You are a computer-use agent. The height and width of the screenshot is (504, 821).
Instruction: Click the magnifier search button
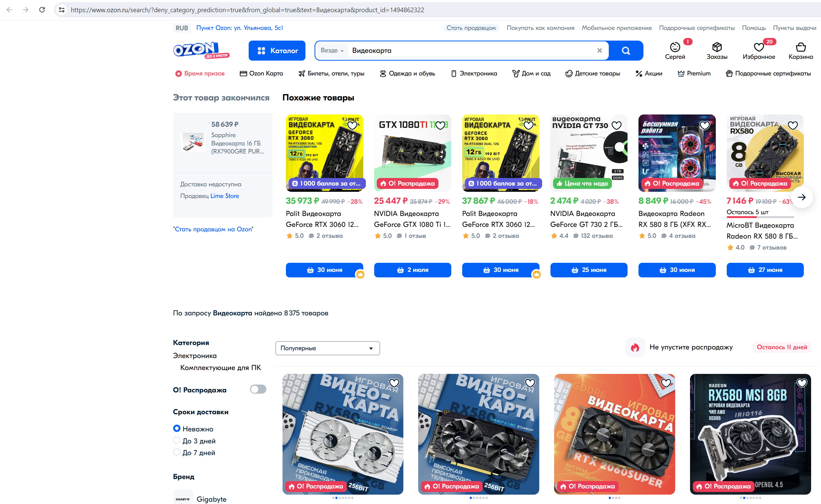pyautogui.click(x=626, y=51)
